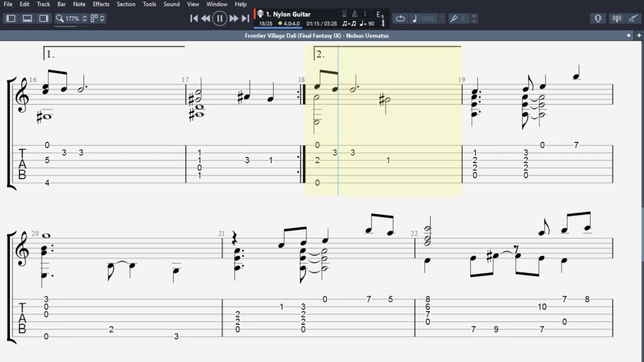Adjust relative speed stepper arrows
The image size is (644, 362).
tap(442, 19)
